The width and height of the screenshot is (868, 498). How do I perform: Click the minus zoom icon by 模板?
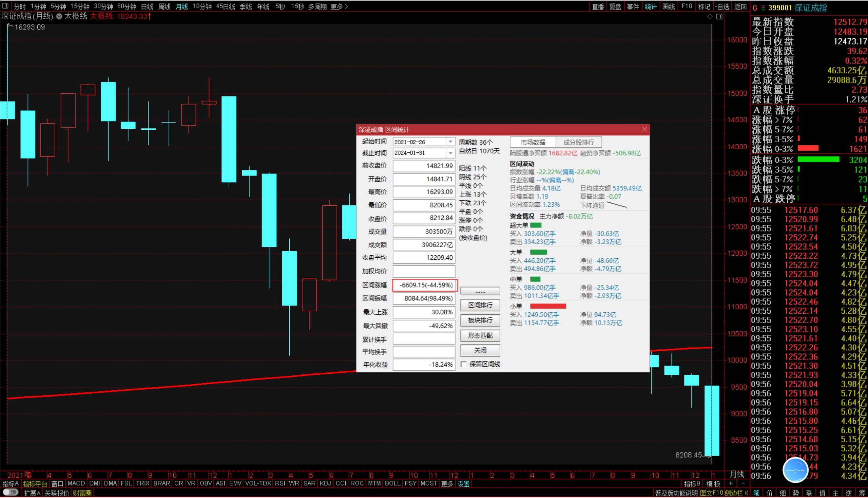point(743,483)
